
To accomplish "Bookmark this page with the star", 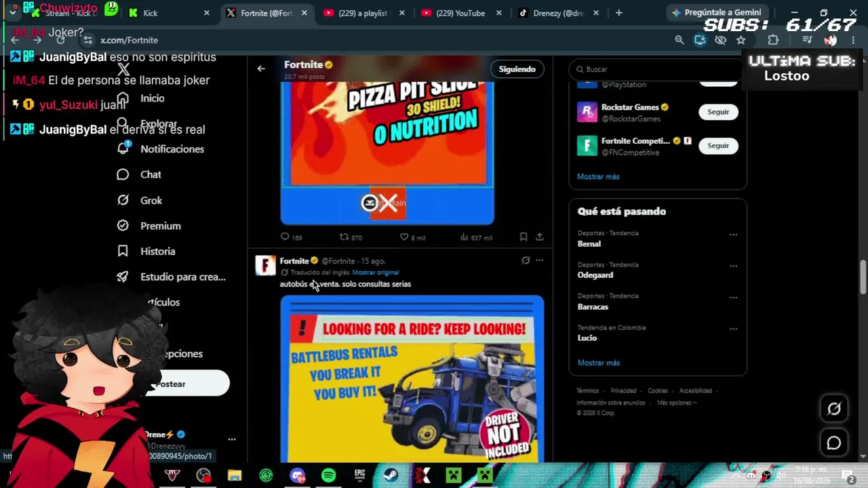I will 741,40.
